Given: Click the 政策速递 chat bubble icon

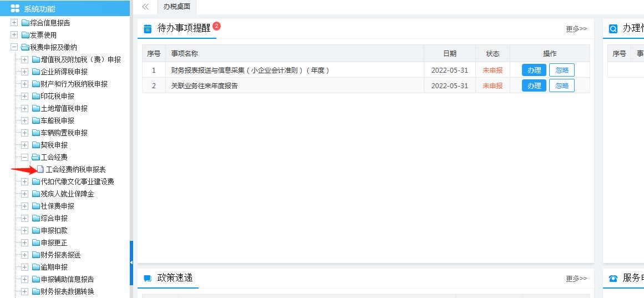Looking at the screenshot, I should pos(148,279).
